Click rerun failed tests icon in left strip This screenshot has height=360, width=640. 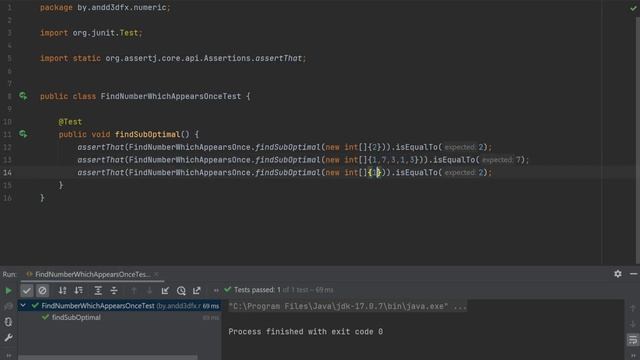point(8,306)
